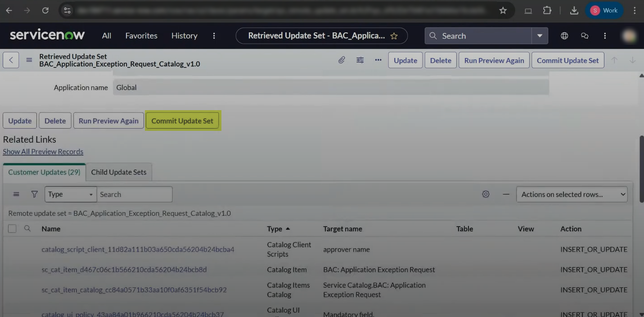Screen dimensions: 644x317
Task: Click the attachment paperclip icon
Action: pos(342,60)
